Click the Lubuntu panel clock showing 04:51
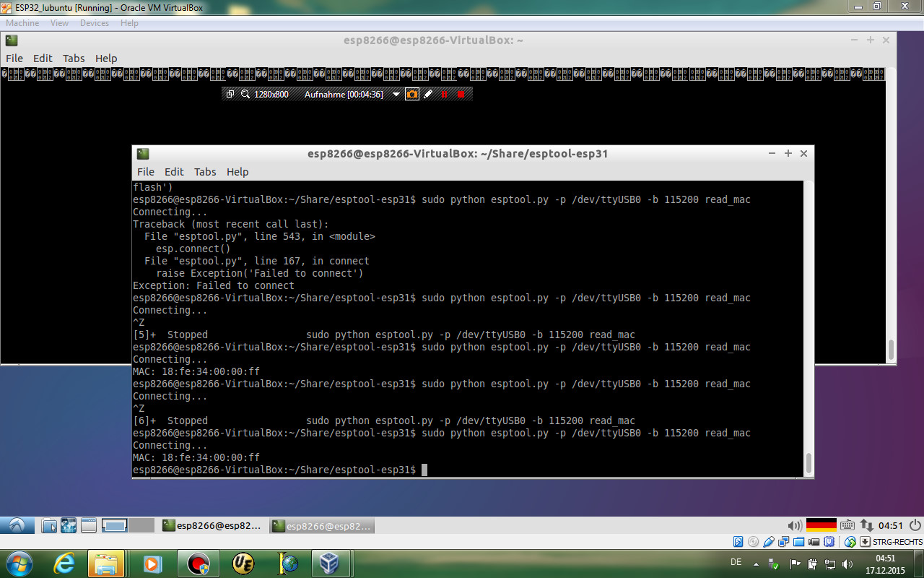Image resolution: width=924 pixels, height=578 pixels. pyautogui.click(x=891, y=526)
